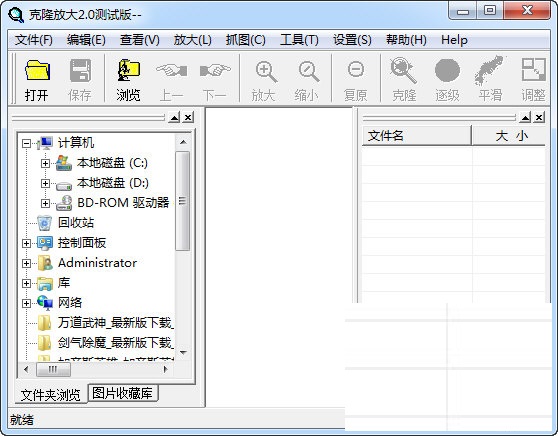558x436 pixels.
Task: Expand the 本地磁盘 (C:) node
Action: (45, 163)
